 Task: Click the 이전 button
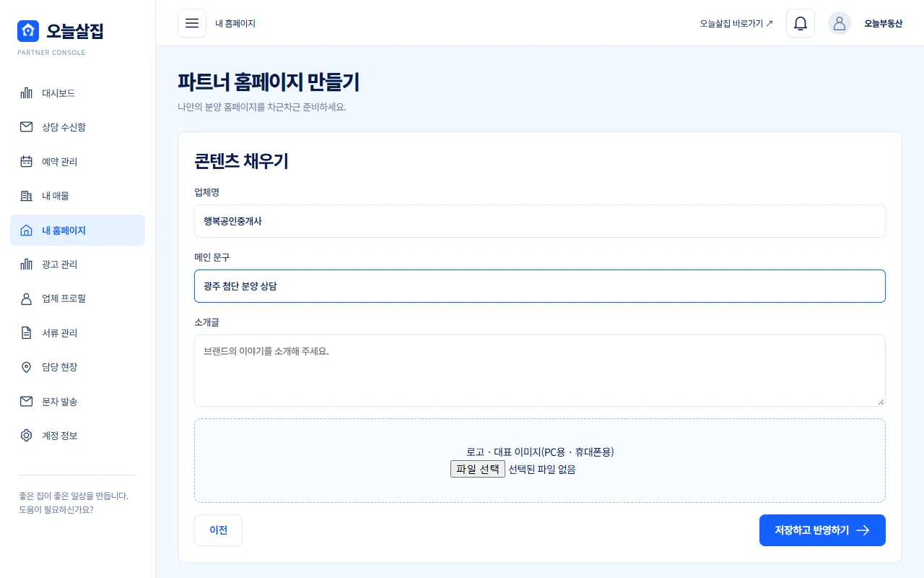218,530
